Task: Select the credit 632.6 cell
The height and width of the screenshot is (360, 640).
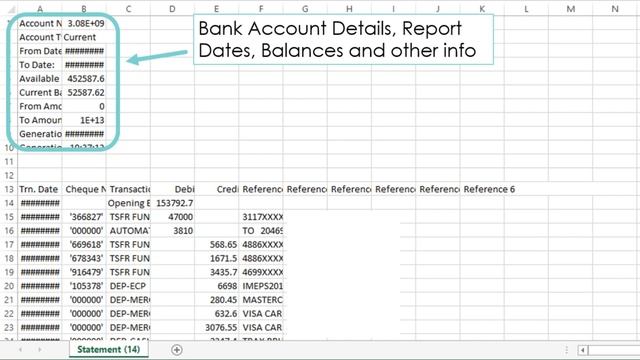Action: point(217,314)
